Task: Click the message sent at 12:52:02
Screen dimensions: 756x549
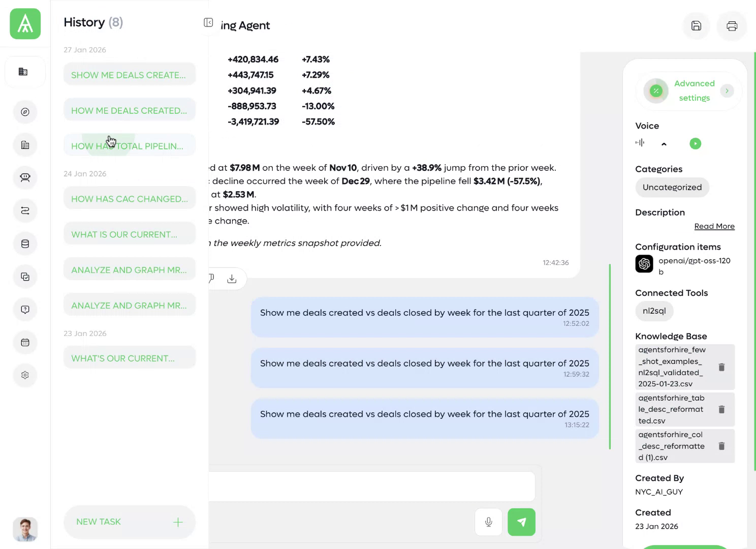Action: point(425,317)
